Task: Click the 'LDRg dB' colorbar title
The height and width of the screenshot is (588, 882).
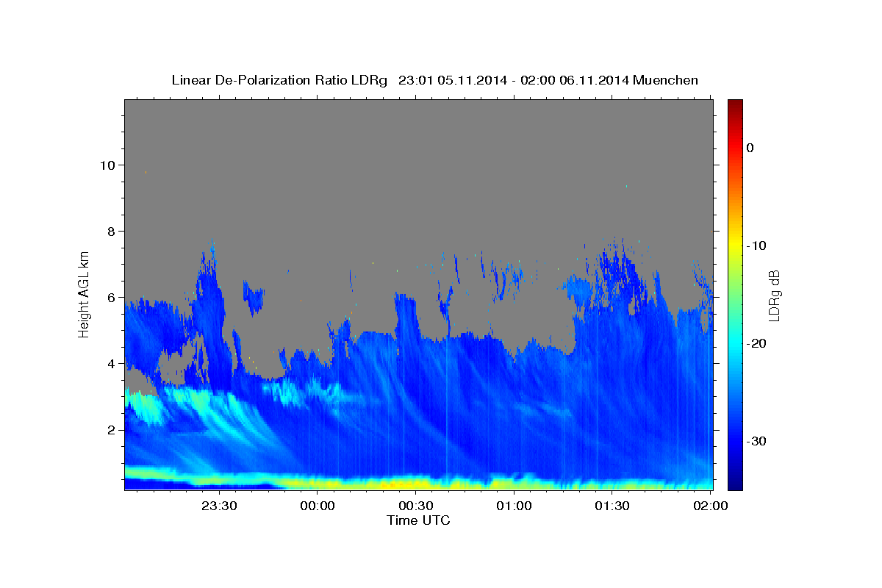Action: coord(775,295)
